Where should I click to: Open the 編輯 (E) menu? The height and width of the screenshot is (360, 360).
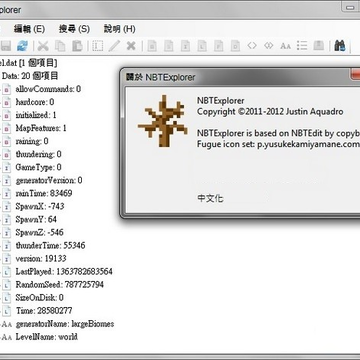coord(29,29)
